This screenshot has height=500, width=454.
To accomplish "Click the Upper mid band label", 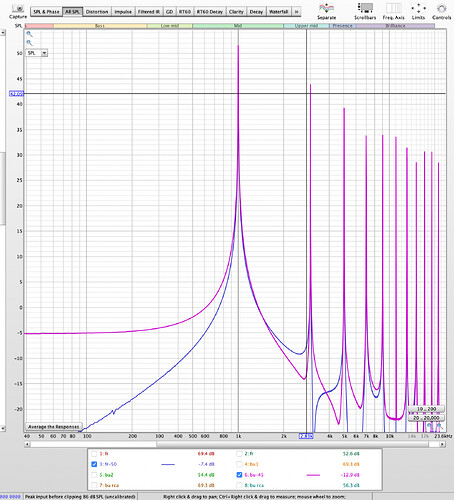I will pos(306,26).
